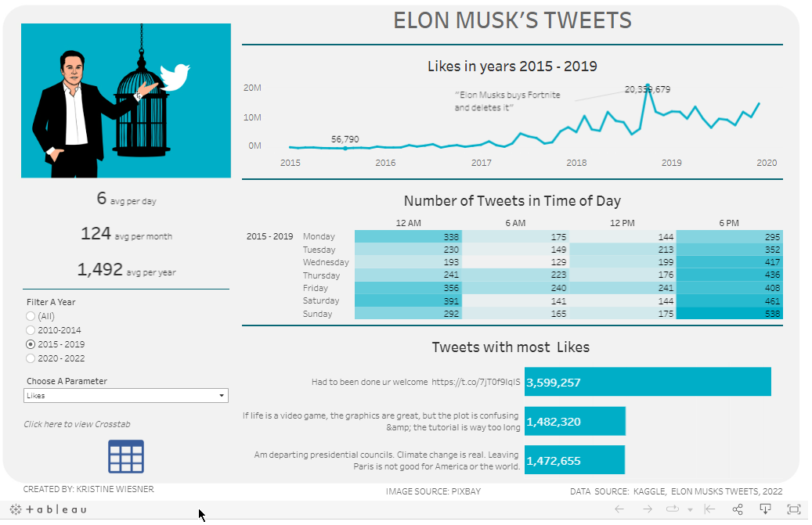Enter full screen mode
The image size is (812, 525).
(793, 509)
